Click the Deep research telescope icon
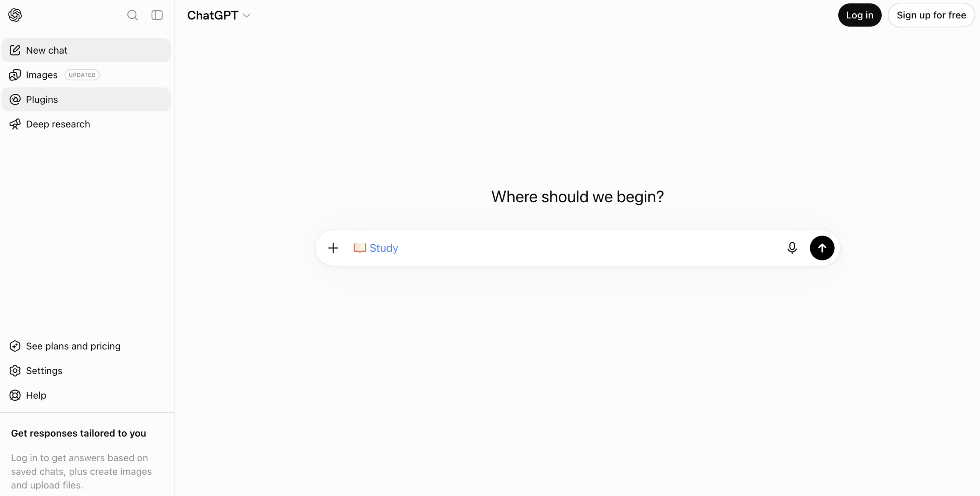 click(x=15, y=124)
